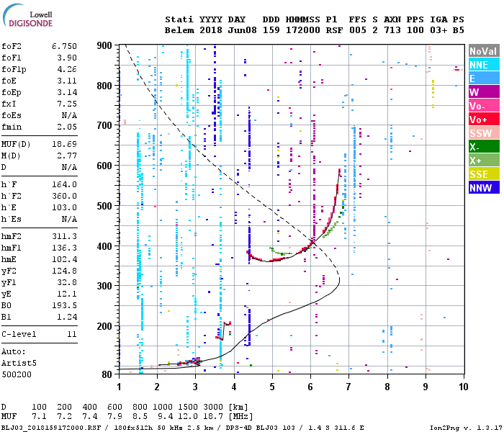Viewport: 504px width, 432px height.
Task: Click the h`Es label
Action: point(12,219)
